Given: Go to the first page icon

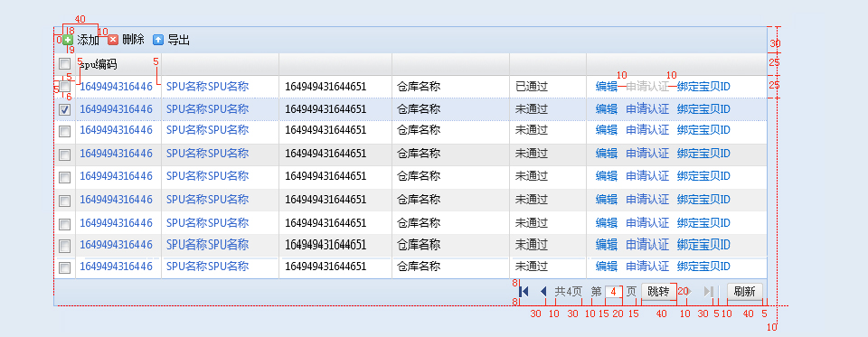Looking at the screenshot, I should [x=524, y=292].
